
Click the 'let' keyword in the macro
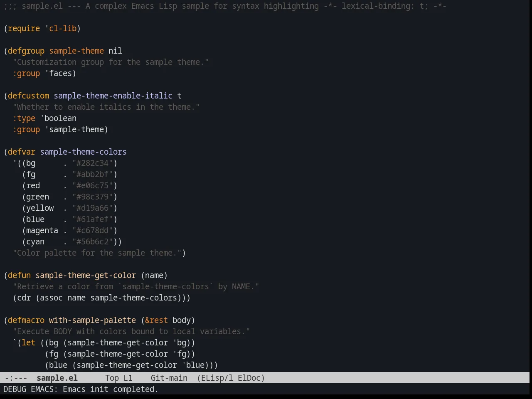point(29,342)
